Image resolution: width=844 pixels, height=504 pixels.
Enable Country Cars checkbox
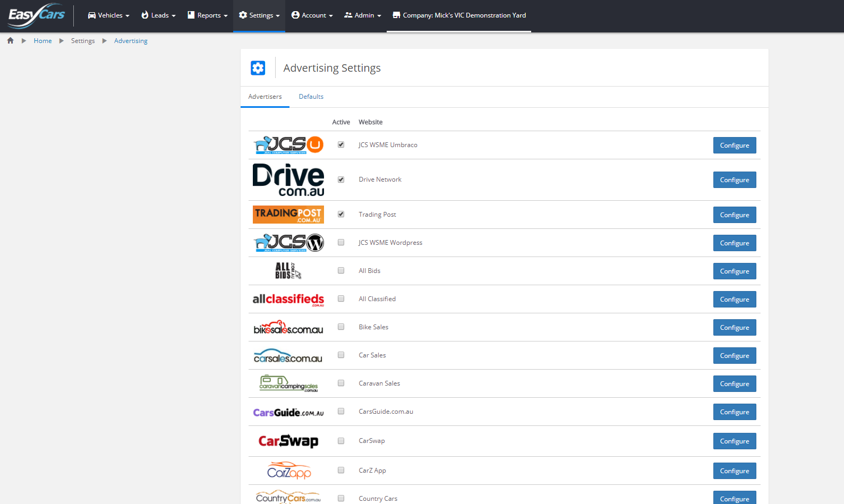pos(341,498)
